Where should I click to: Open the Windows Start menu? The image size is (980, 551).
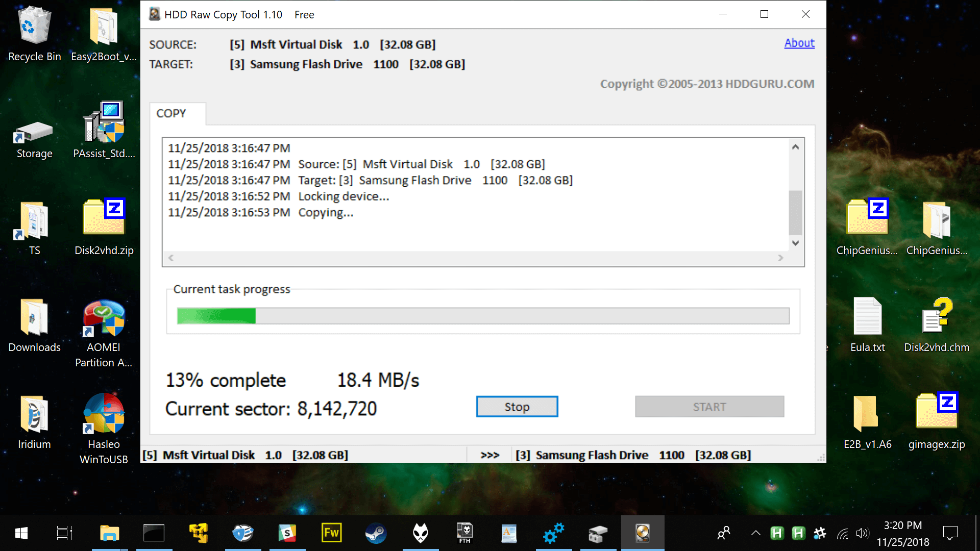pyautogui.click(x=21, y=533)
